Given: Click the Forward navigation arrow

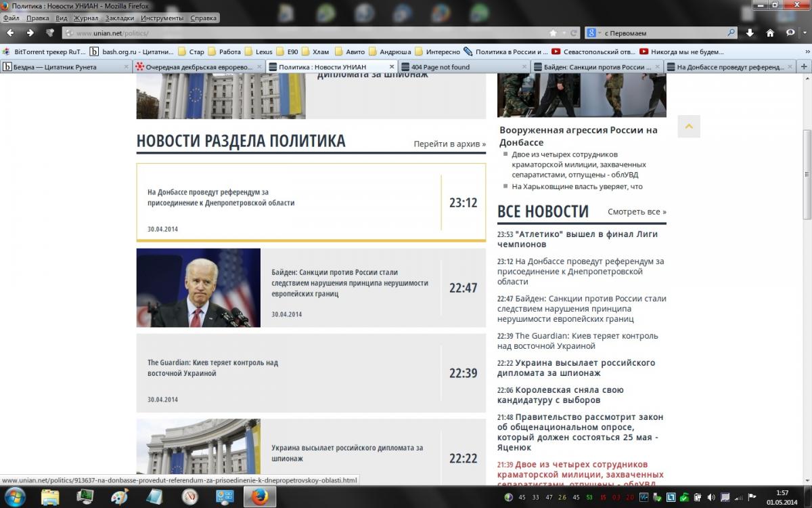Looking at the screenshot, I should click(x=30, y=33).
